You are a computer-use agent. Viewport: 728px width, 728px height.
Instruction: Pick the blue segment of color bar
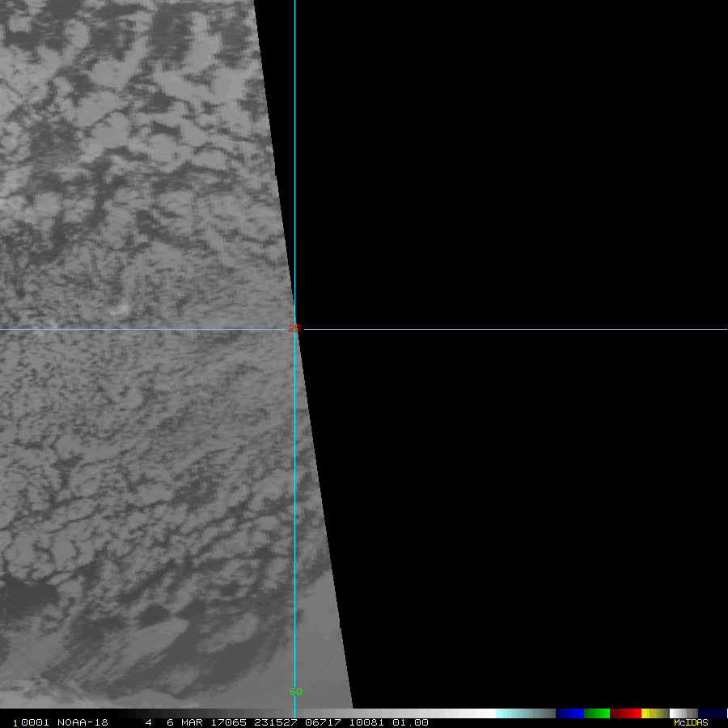pos(569,713)
